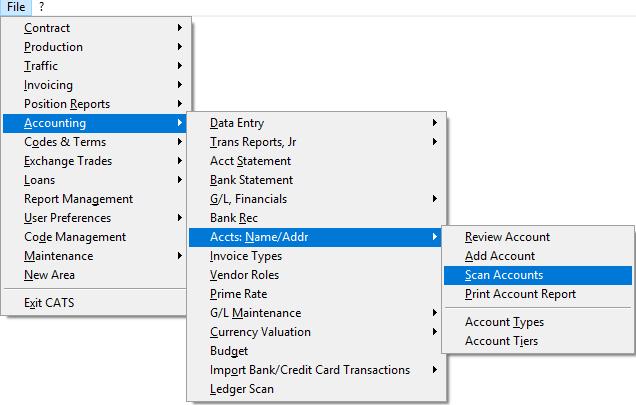This screenshot has height=405, width=636.
Task: Choose Print Account Report
Action: point(538,294)
